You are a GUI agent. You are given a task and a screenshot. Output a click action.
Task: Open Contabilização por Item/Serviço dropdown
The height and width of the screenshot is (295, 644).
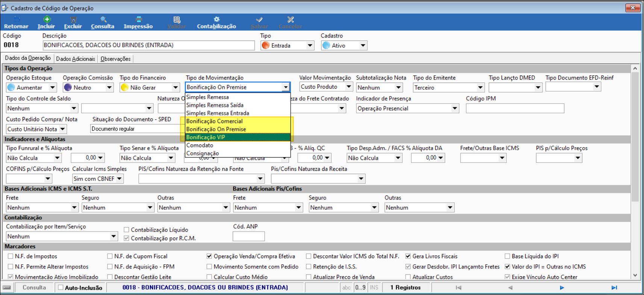coord(113,236)
